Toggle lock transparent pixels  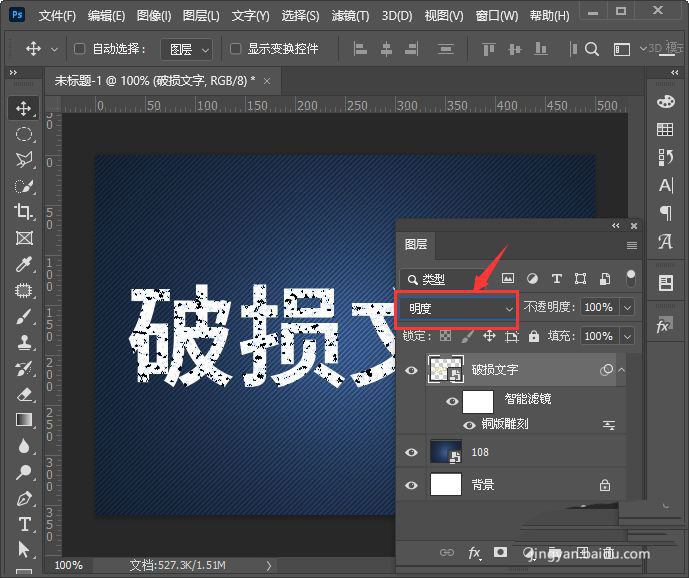point(446,336)
